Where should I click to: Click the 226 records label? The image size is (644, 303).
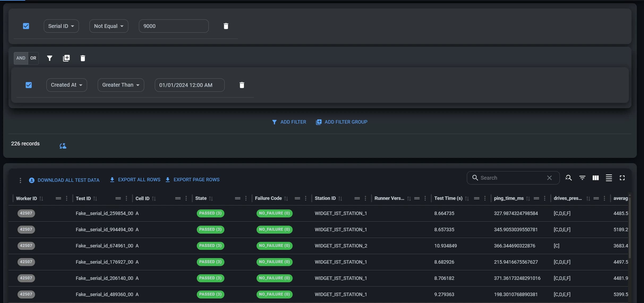25,144
